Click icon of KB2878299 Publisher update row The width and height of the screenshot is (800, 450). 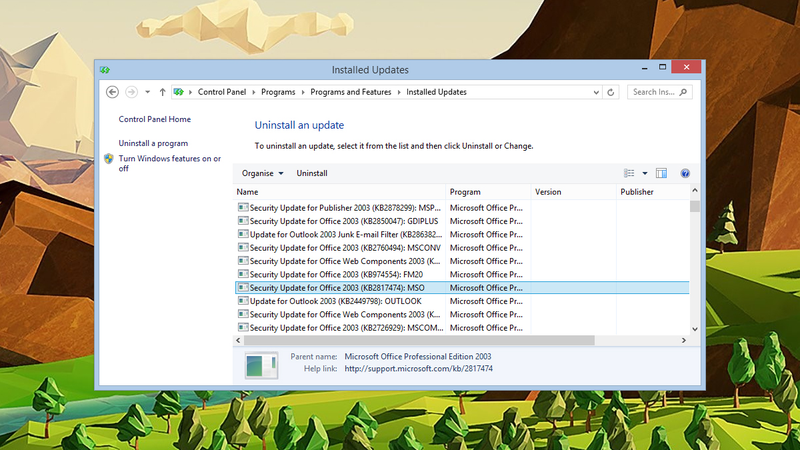click(243, 207)
